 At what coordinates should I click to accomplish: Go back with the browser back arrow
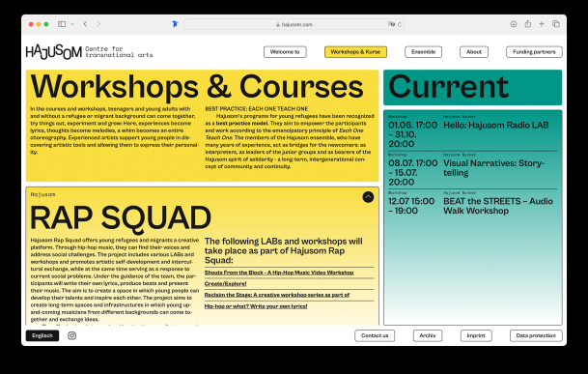pos(86,24)
